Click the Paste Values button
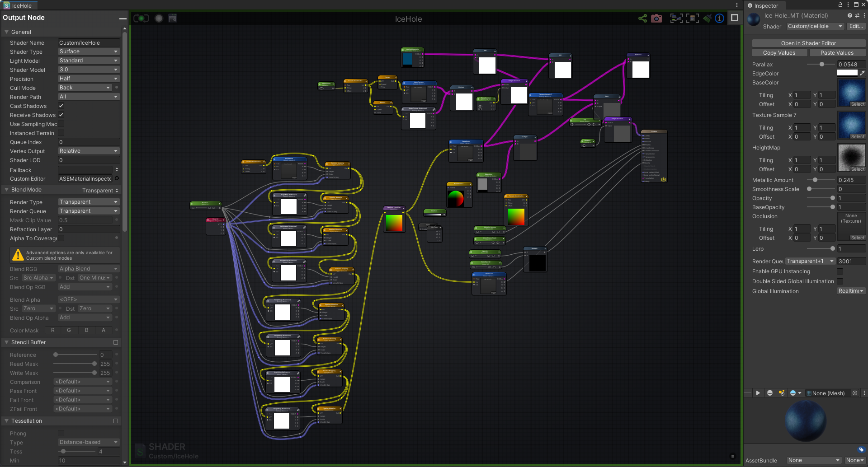 pyautogui.click(x=837, y=53)
